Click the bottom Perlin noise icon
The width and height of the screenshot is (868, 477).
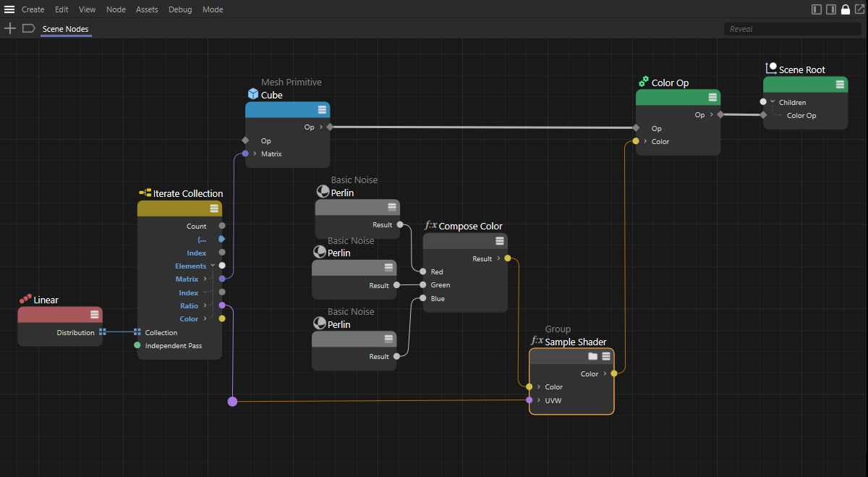point(320,324)
